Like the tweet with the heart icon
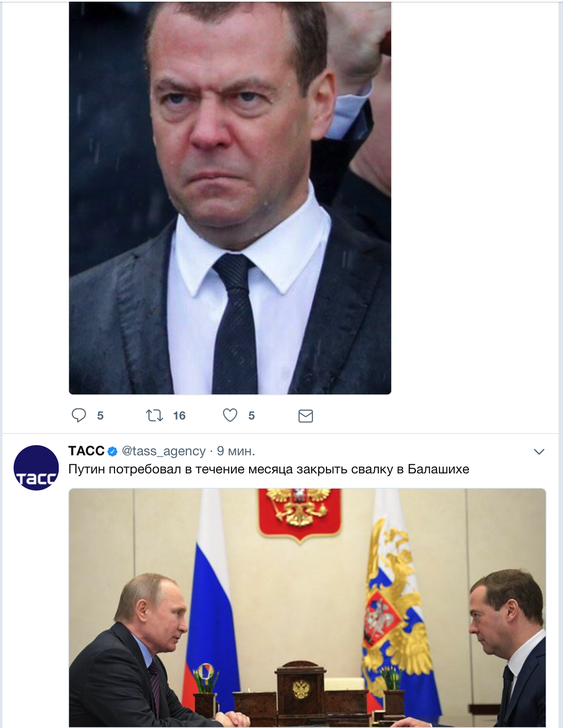Viewport: 563px width, 728px height. pos(230,415)
